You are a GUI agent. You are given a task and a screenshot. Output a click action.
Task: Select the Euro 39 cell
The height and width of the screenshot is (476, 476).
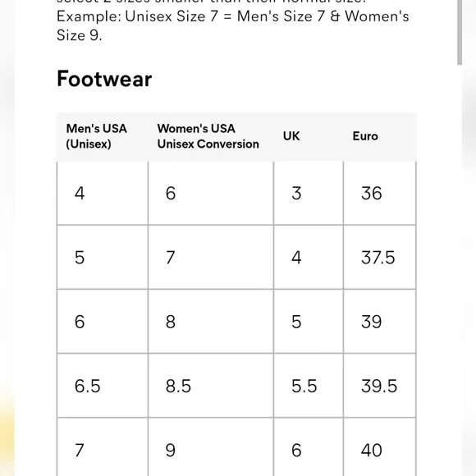[x=379, y=322]
